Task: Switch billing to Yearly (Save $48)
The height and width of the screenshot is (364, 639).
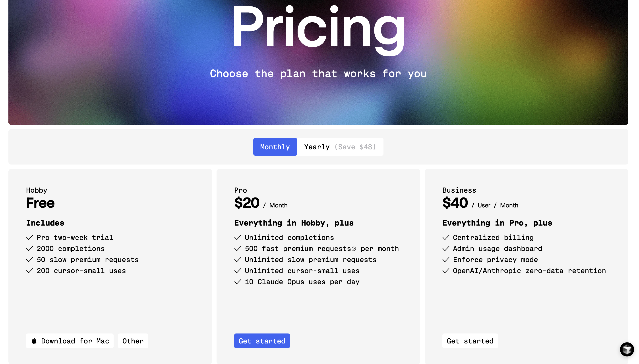Action: click(340, 147)
